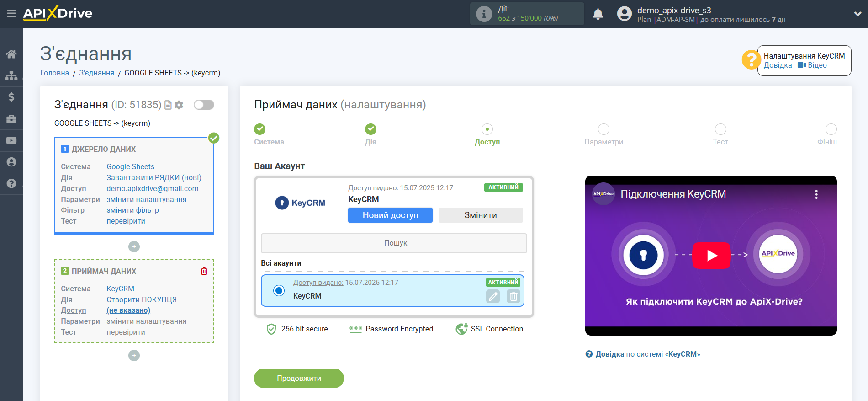The image size is (868, 401).
Task: Toggle the connection on/off switch
Action: pos(204,105)
